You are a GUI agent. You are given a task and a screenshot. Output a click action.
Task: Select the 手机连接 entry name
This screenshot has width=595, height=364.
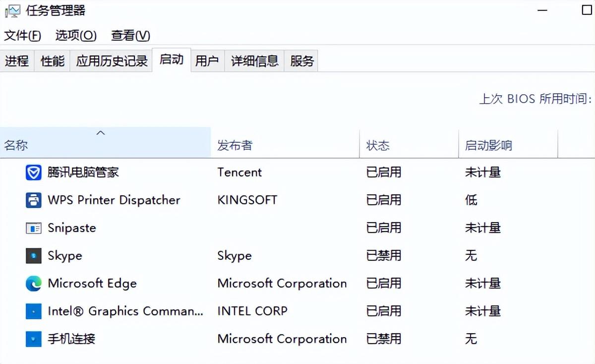(71, 339)
